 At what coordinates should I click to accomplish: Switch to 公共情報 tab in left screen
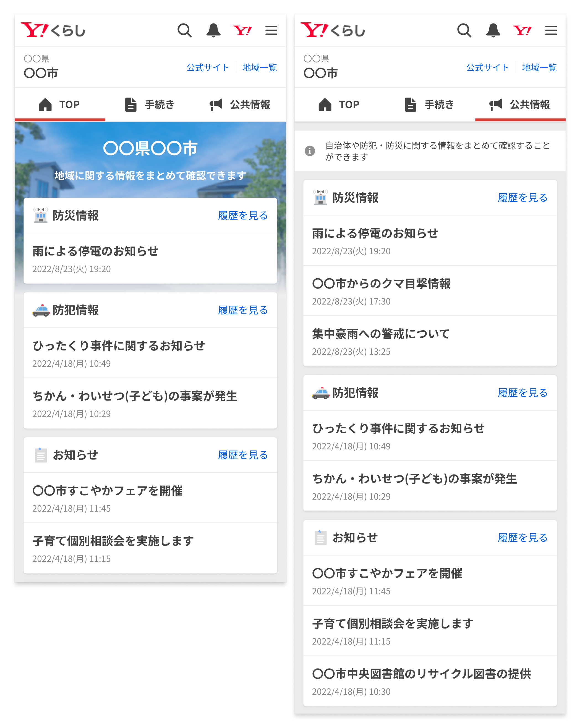coord(241,105)
